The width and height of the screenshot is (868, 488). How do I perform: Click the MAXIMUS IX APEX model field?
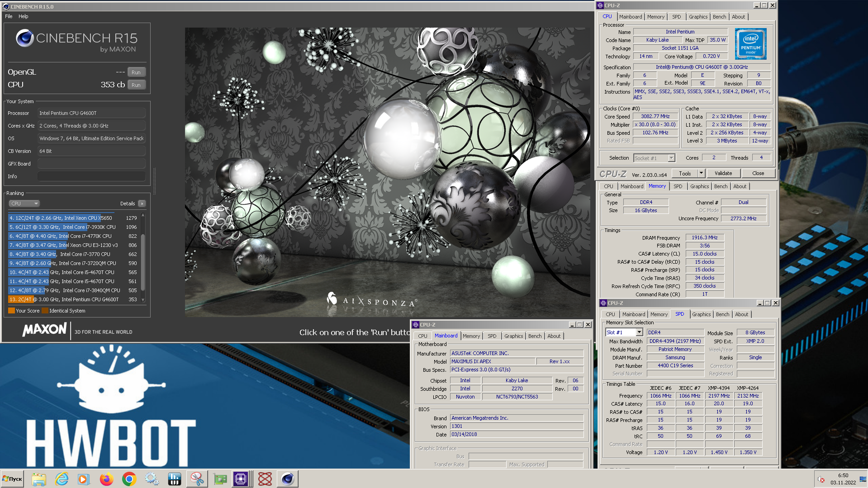[493, 361]
